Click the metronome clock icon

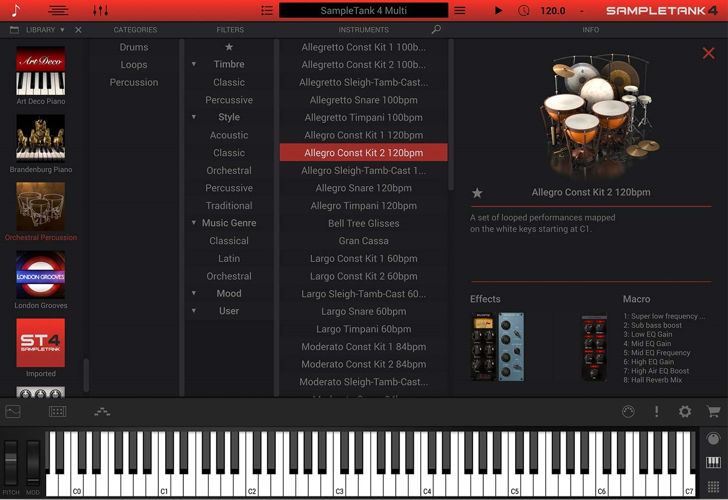click(525, 10)
